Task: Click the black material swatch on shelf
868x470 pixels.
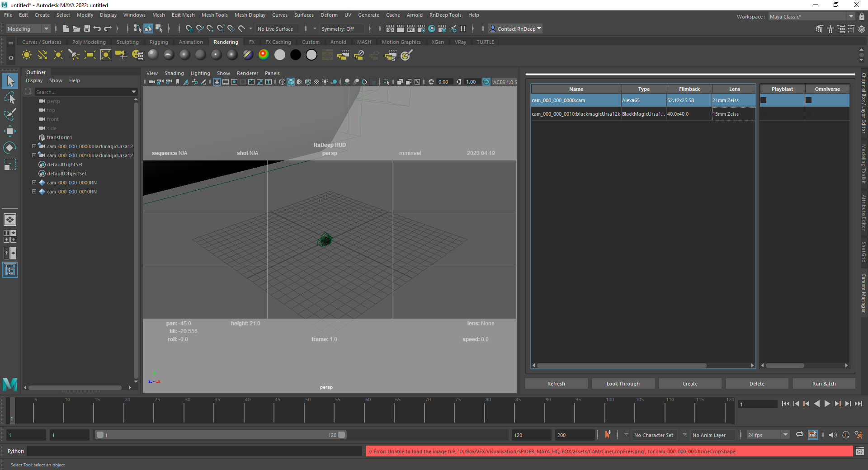Action: (296, 55)
